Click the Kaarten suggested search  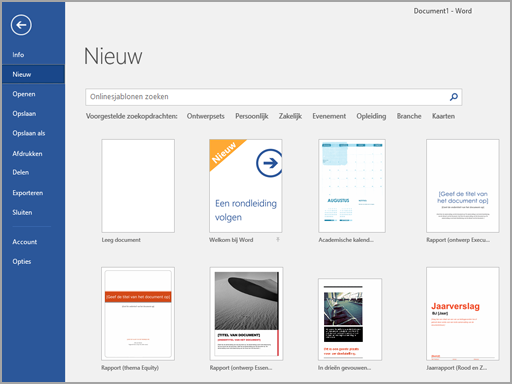443,116
